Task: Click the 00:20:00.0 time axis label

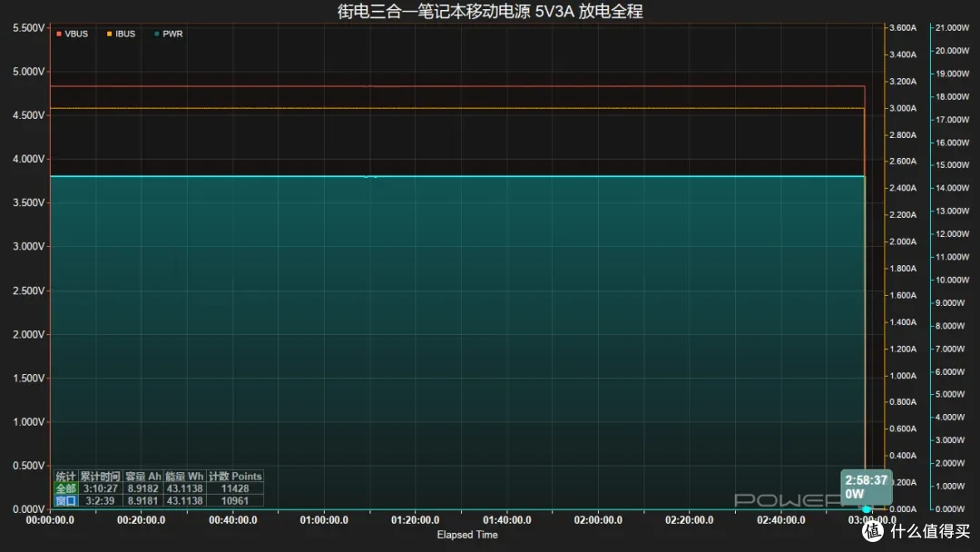Action: coord(142,520)
